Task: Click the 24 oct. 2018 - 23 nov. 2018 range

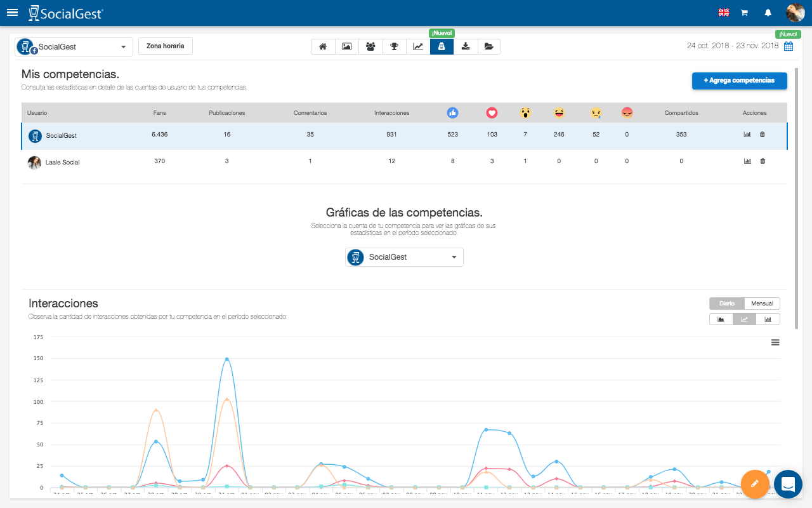Action: pyautogui.click(x=733, y=46)
